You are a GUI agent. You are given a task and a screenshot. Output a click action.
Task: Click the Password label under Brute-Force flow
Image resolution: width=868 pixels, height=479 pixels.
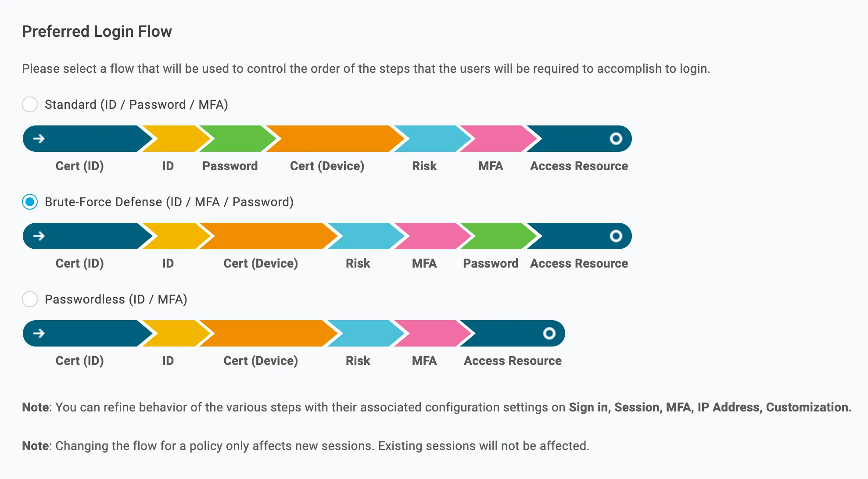coord(491,263)
